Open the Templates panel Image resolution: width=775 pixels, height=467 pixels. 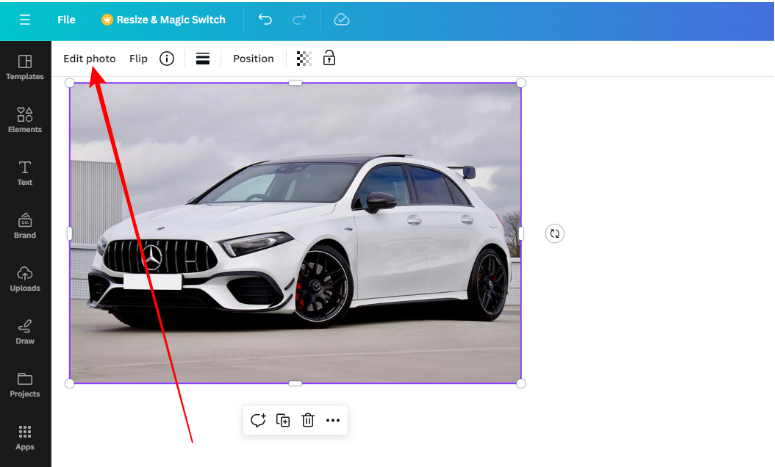25,67
